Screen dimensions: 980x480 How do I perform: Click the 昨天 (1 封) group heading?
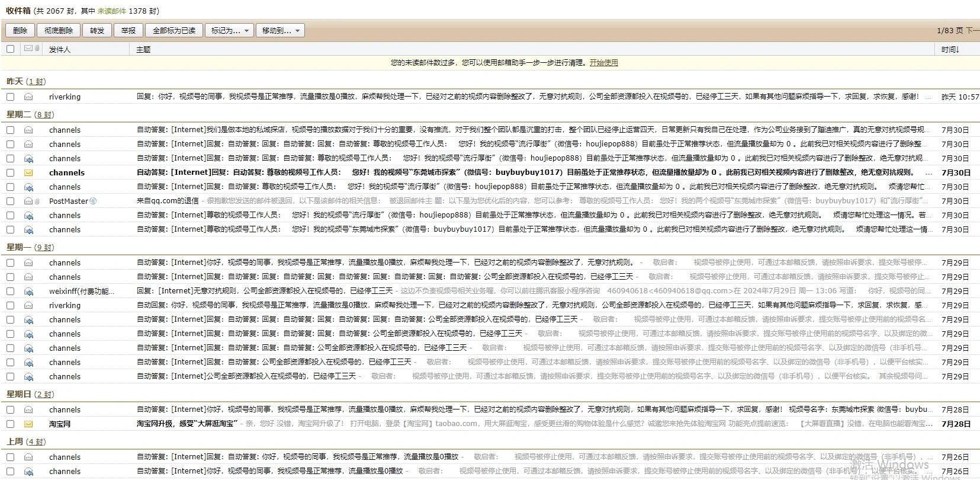26,81
